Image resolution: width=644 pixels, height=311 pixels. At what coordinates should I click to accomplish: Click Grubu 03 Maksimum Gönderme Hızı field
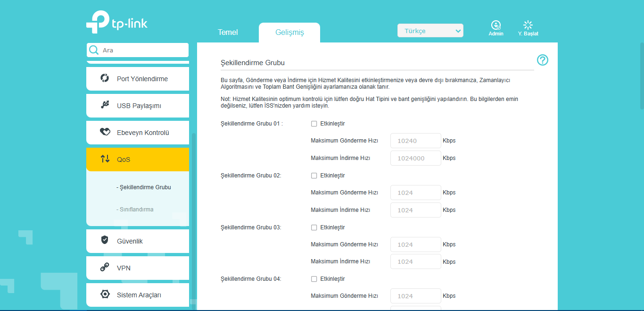[x=416, y=244]
